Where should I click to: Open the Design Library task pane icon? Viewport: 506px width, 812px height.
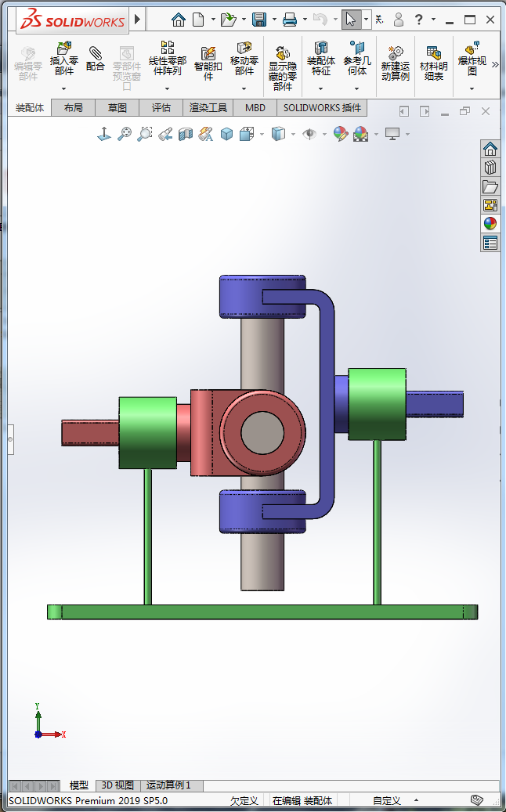click(490, 168)
